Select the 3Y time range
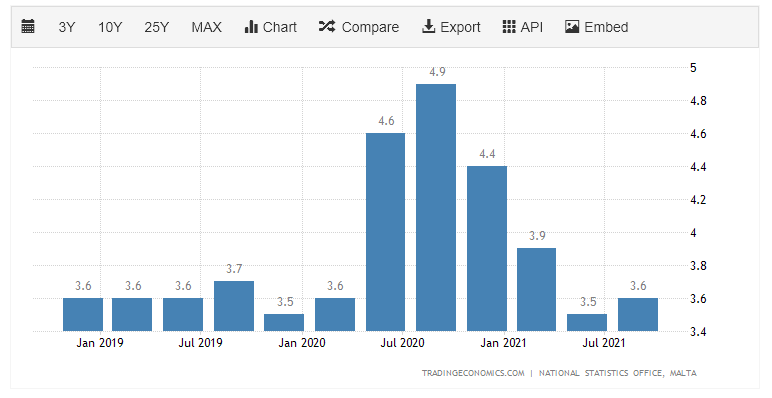This screenshot has height=398, width=772. tap(66, 27)
